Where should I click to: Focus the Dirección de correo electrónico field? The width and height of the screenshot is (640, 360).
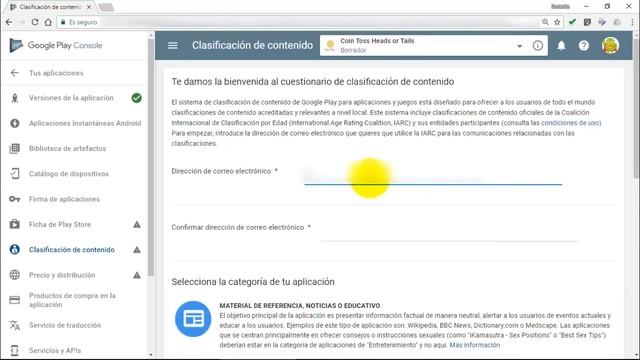[x=433, y=177]
